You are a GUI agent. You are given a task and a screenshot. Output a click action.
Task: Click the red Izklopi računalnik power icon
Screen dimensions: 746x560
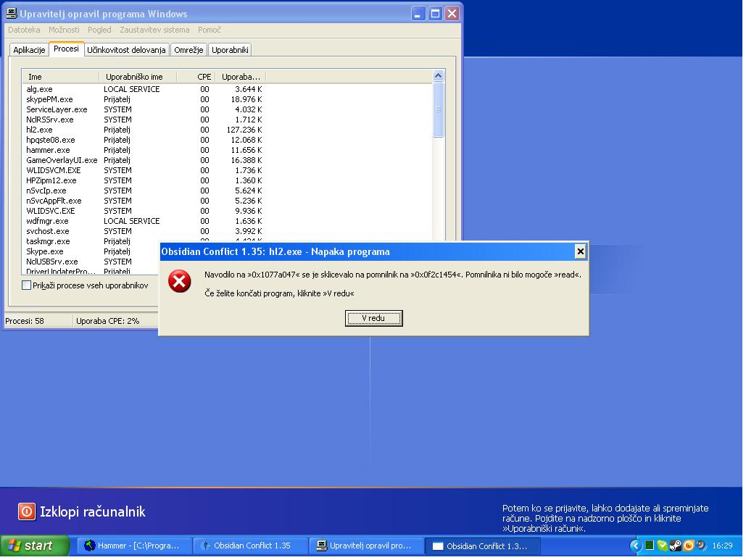pyautogui.click(x=26, y=511)
